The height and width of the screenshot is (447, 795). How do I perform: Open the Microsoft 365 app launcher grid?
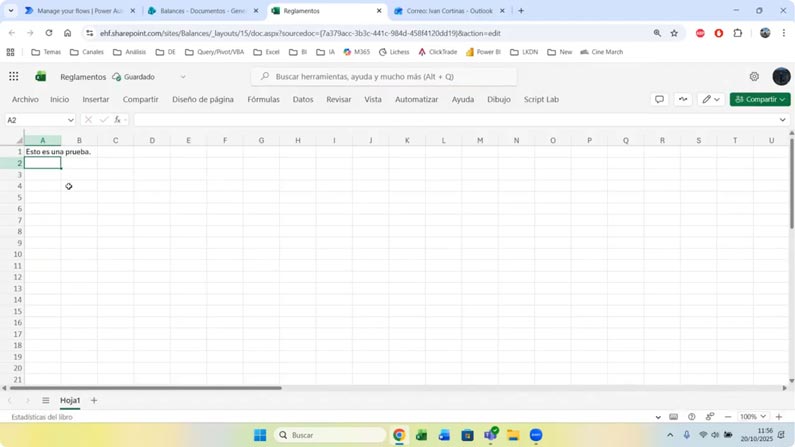click(x=14, y=77)
